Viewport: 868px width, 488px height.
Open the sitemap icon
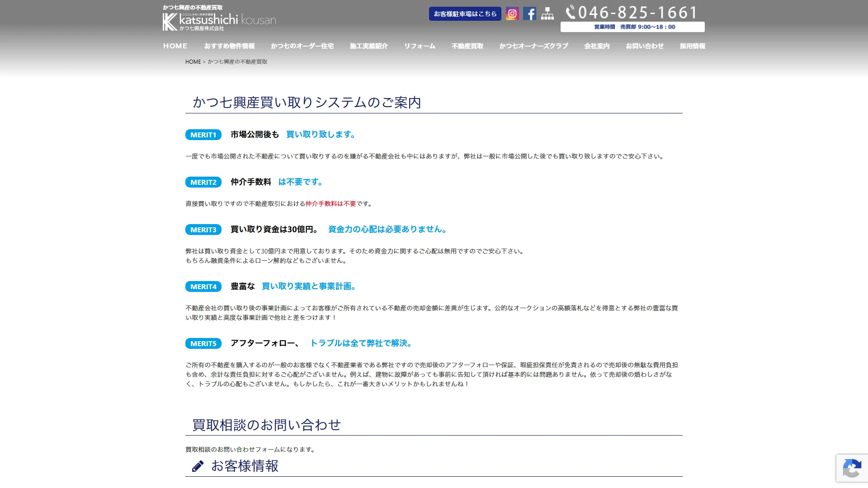coord(547,14)
